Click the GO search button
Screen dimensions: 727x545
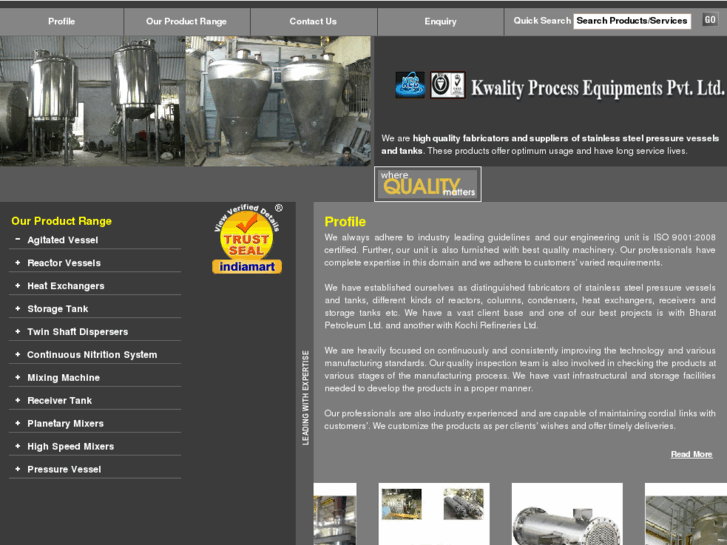[x=710, y=19]
